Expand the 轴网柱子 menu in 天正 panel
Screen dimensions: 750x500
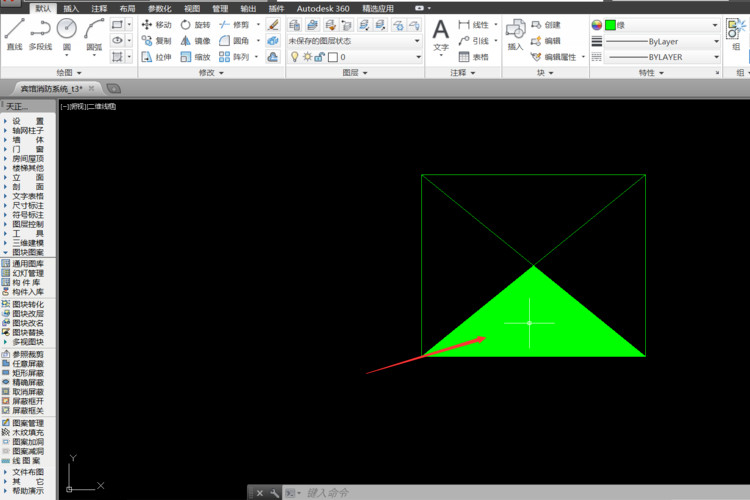(x=24, y=131)
